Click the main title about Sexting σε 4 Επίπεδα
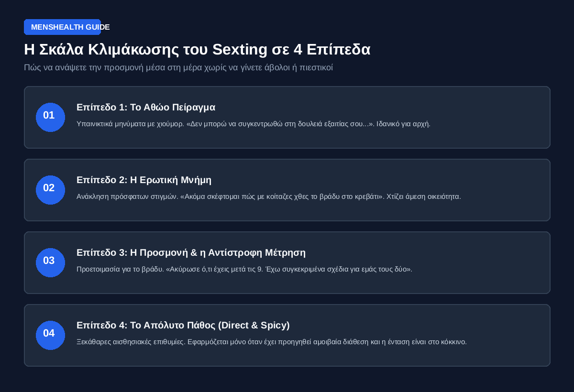 197,50
